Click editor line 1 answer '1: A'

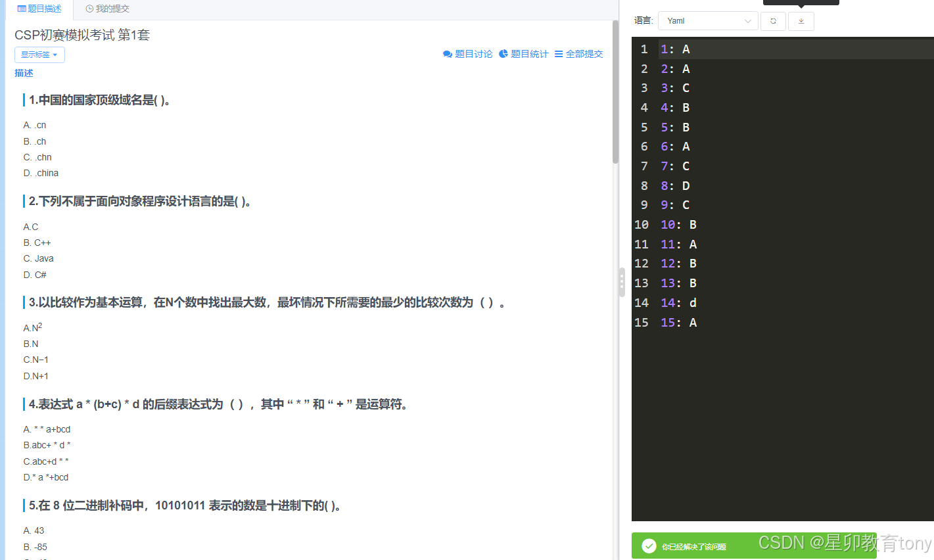(x=675, y=49)
